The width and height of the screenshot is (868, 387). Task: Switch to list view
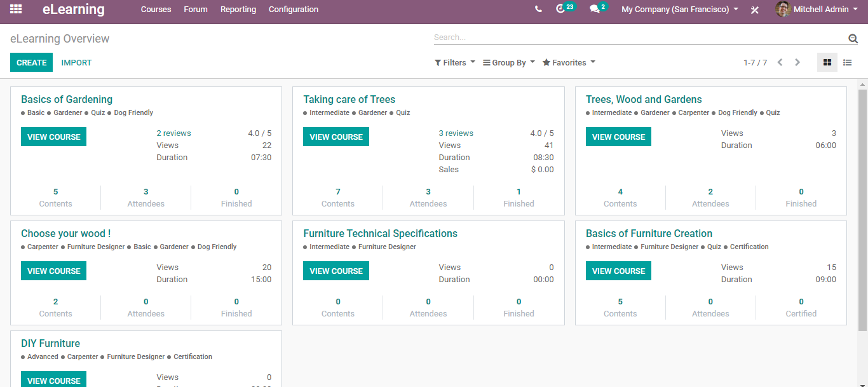pos(848,62)
